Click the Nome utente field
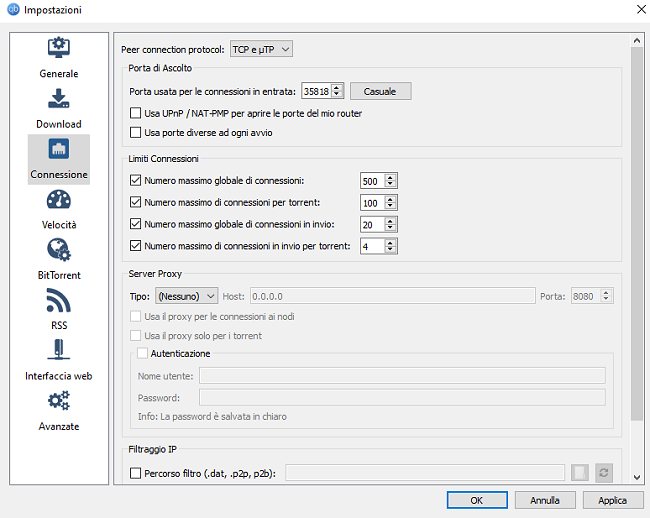This screenshot has height=518, width=650. 402,375
